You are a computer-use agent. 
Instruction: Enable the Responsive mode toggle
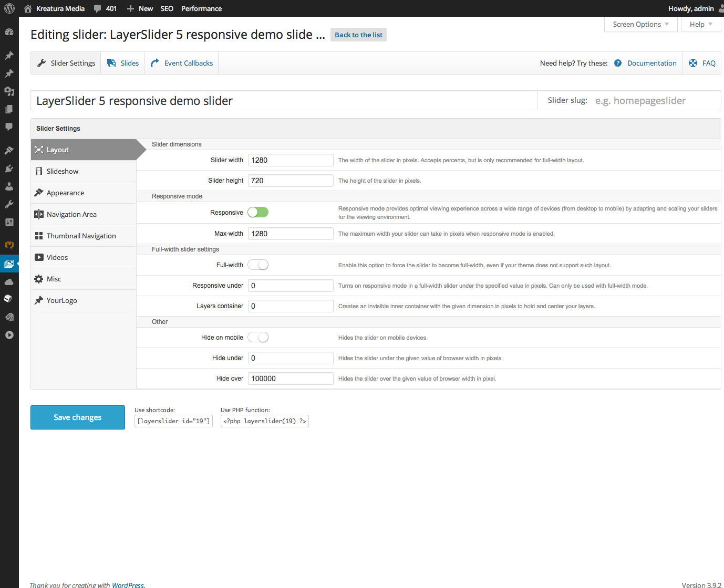(x=257, y=212)
